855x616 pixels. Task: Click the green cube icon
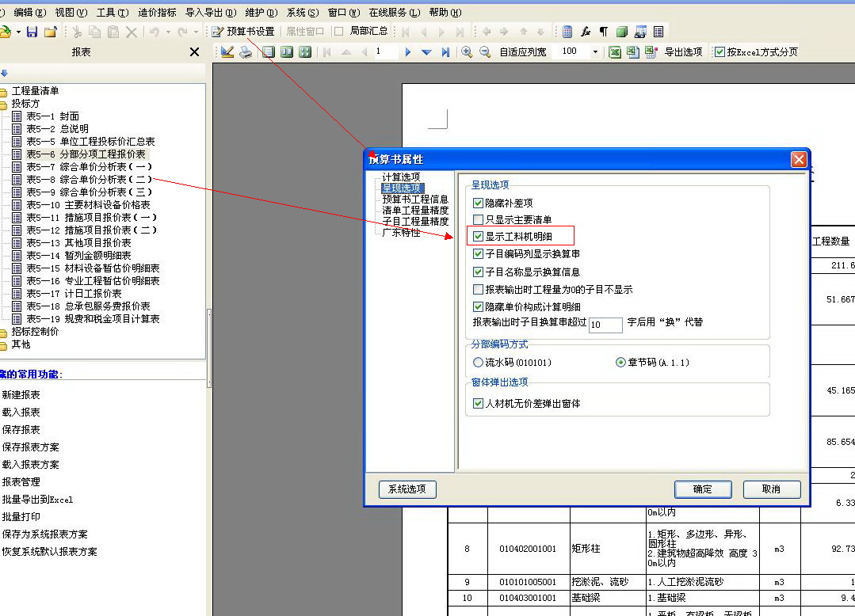click(x=621, y=32)
